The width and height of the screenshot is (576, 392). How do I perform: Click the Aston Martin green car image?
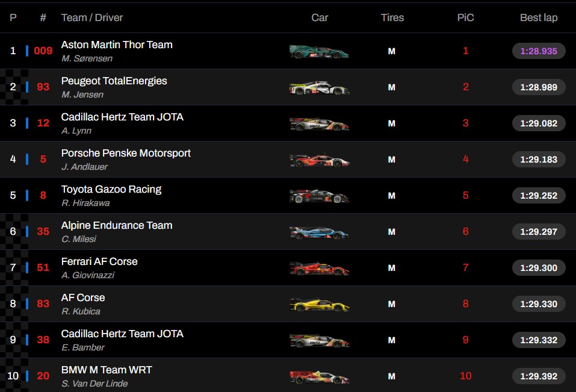pyautogui.click(x=319, y=51)
